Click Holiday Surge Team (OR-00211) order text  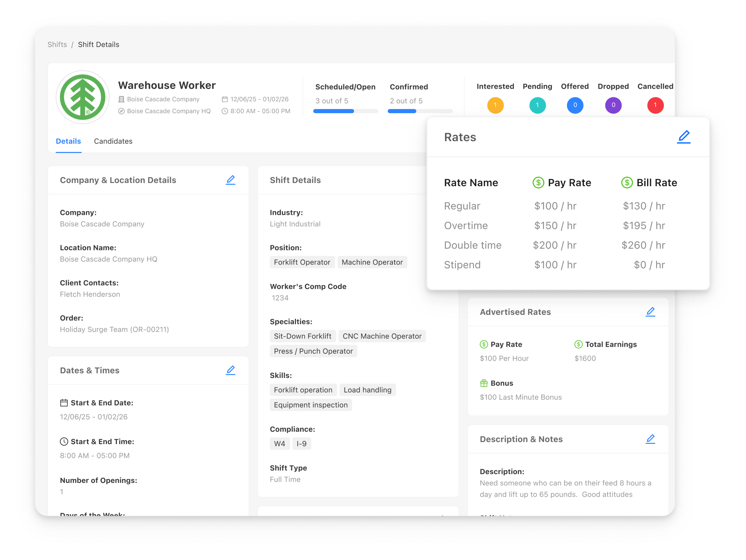[x=114, y=329]
